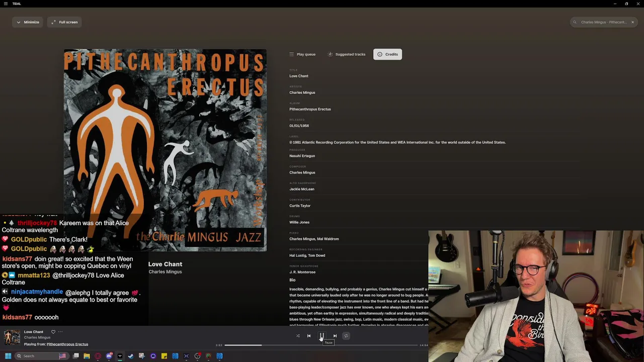Toggle repeat mode
The image size is (644, 362).
tap(346, 336)
